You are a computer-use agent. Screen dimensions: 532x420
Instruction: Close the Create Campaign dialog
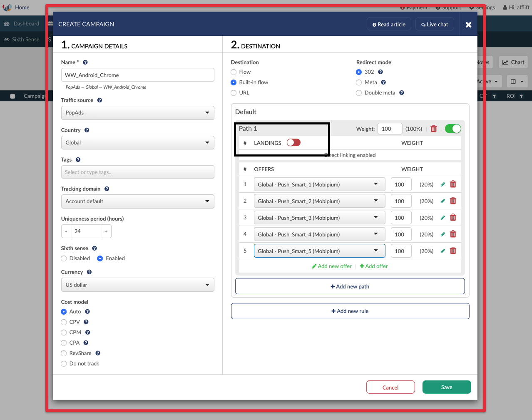pyautogui.click(x=468, y=25)
